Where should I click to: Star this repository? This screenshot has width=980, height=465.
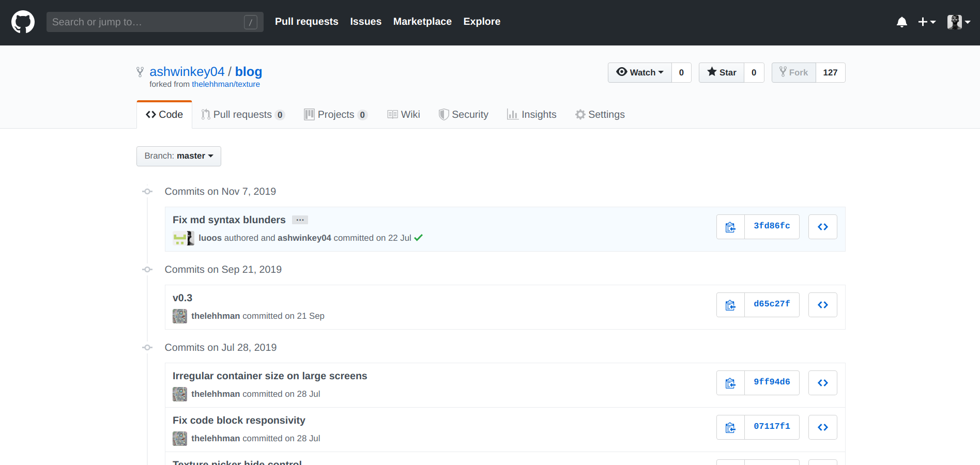(722, 72)
